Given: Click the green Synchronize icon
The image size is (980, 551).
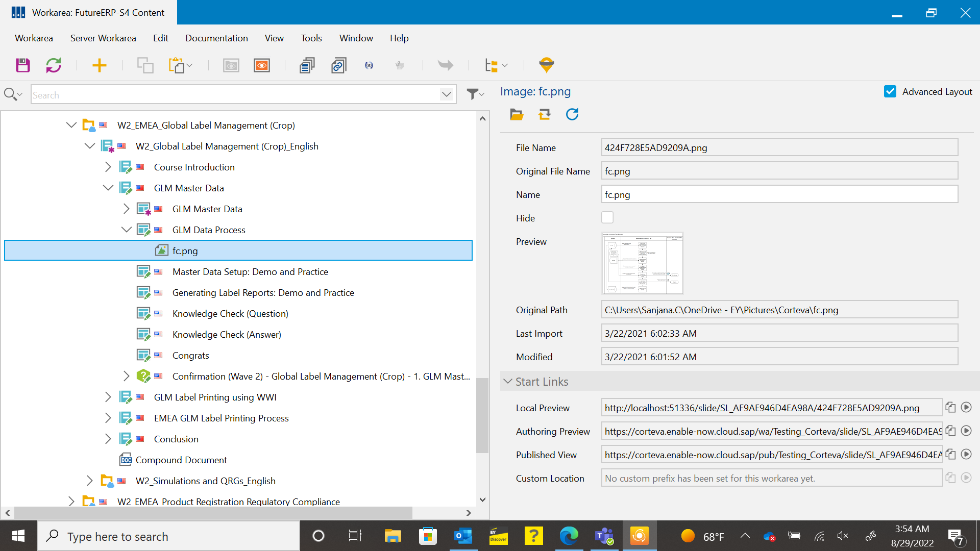Looking at the screenshot, I should 54,65.
